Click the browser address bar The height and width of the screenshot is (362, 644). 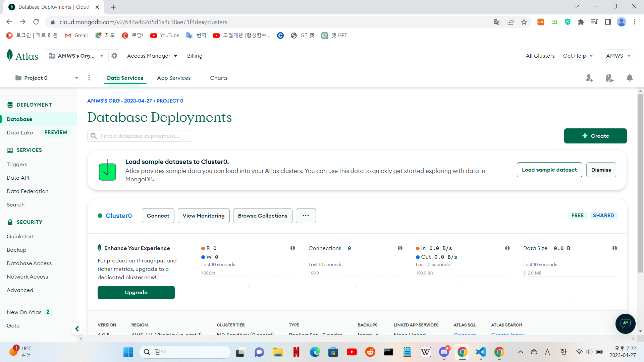tap(272, 22)
